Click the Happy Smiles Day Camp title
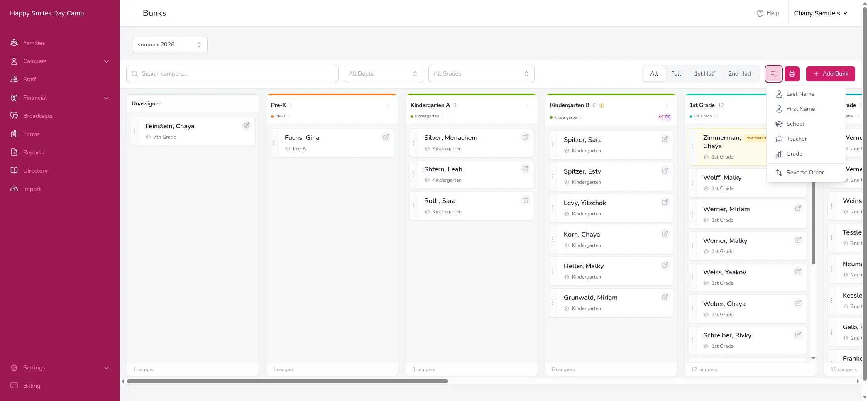868x401 pixels. point(47,13)
